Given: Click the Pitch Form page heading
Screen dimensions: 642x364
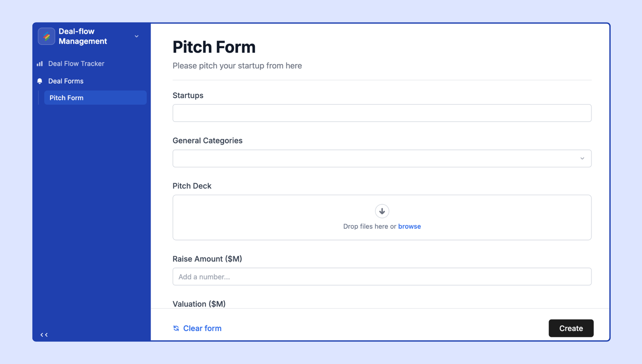Looking at the screenshot, I should (x=214, y=47).
